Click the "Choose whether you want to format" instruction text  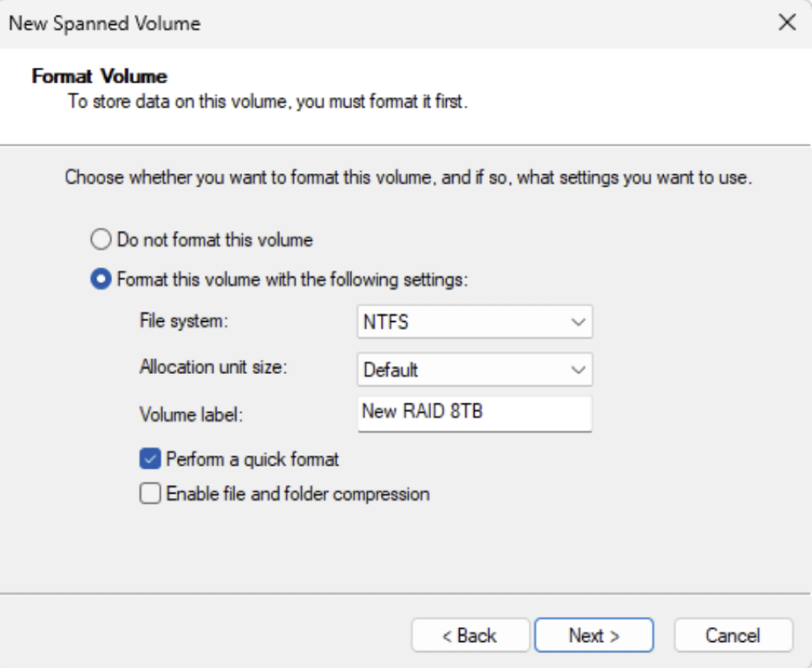click(408, 180)
